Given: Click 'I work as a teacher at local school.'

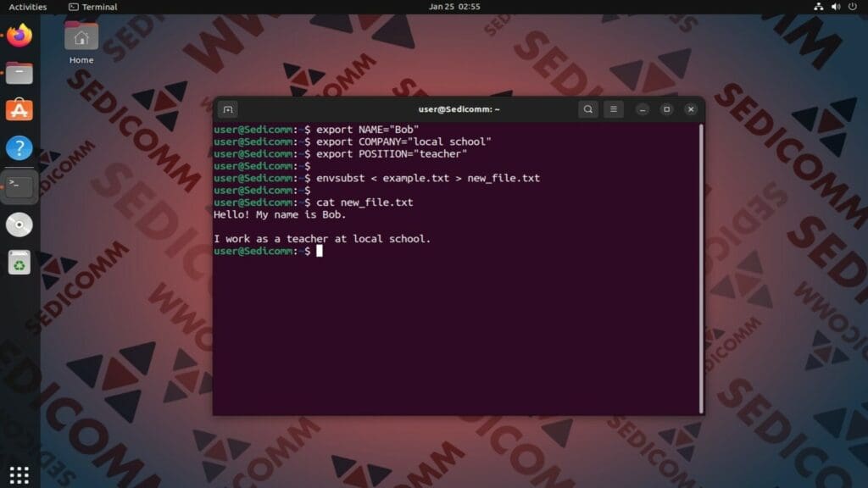Looking at the screenshot, I should 322,239.
